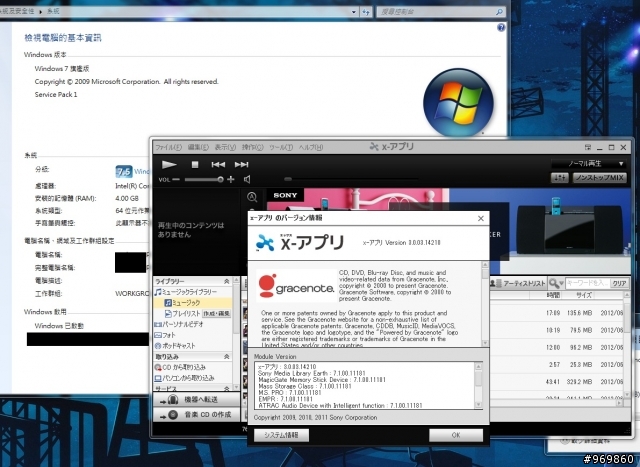Click the クリア button
The image size is (640, 467).
click(619, 283)
